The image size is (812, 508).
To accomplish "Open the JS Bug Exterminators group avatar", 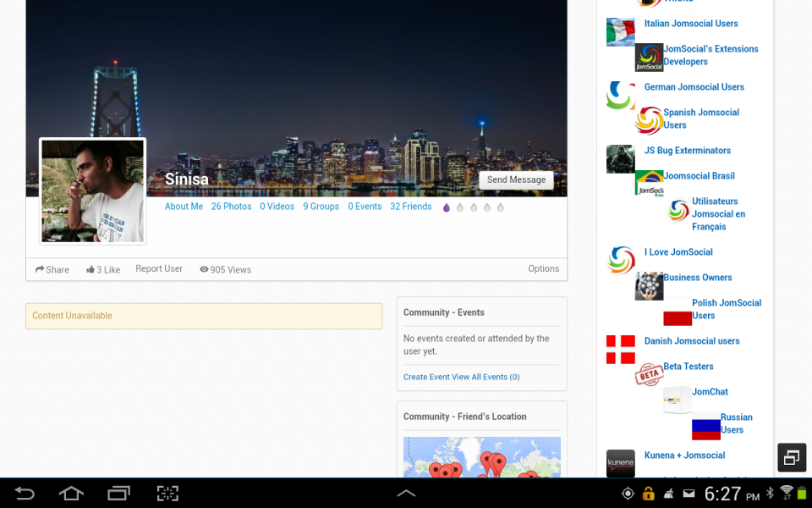I will click(620, 159).
